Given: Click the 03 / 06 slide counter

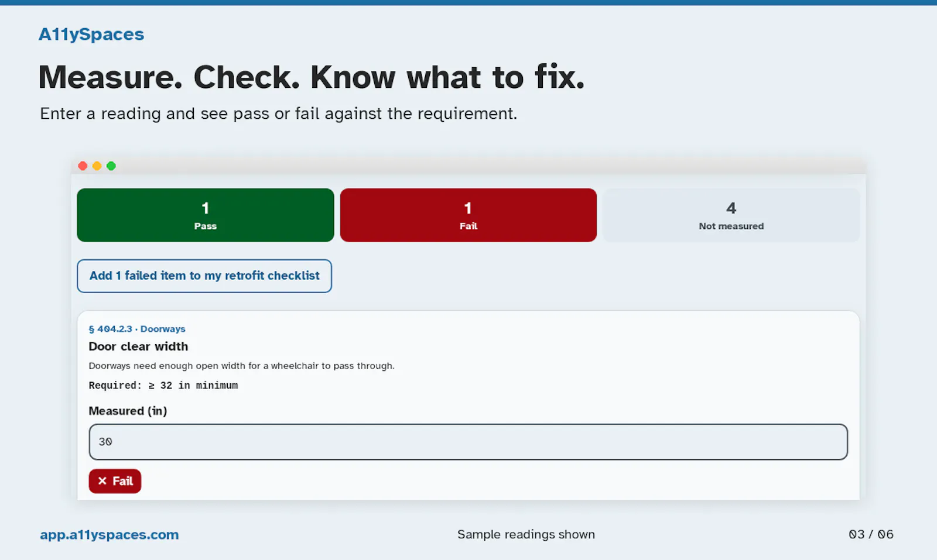Looking at the screenshot, I should 871,534.
